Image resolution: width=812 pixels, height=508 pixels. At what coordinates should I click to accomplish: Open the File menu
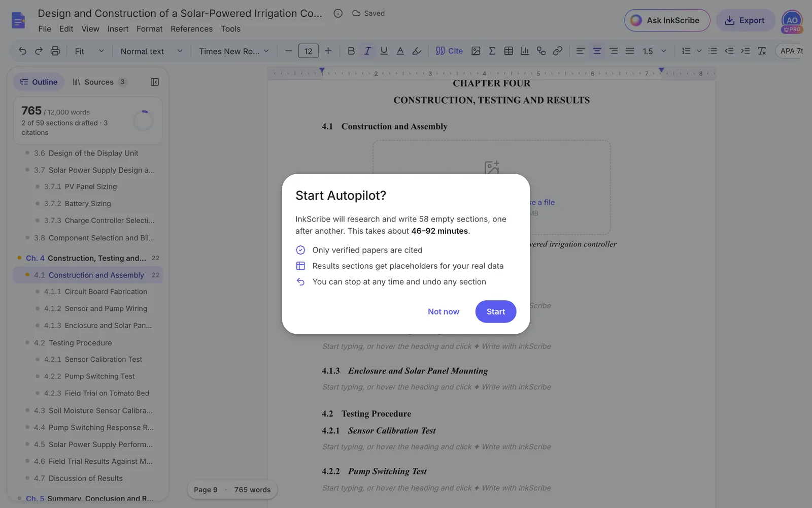pyautogui.click(x=45, y=29)
